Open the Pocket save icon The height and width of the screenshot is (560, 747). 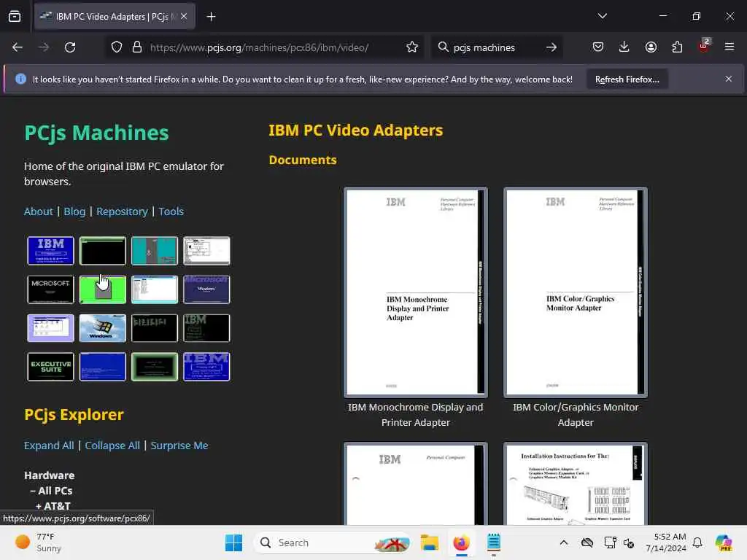click(x=598, y=47)
